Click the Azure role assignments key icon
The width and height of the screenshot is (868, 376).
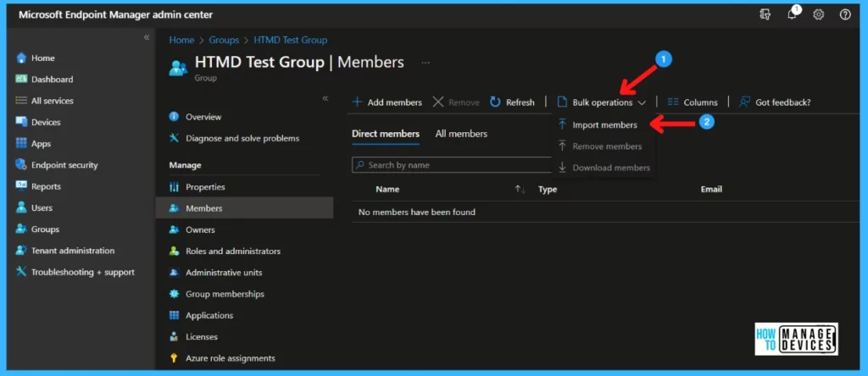(174, 358)
